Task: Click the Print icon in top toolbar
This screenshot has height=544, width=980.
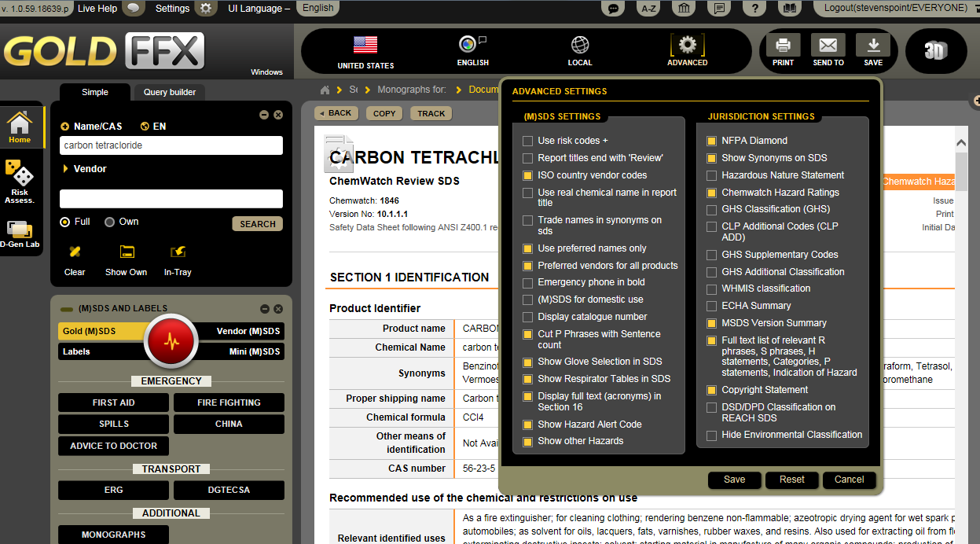Action: [783, 46]
